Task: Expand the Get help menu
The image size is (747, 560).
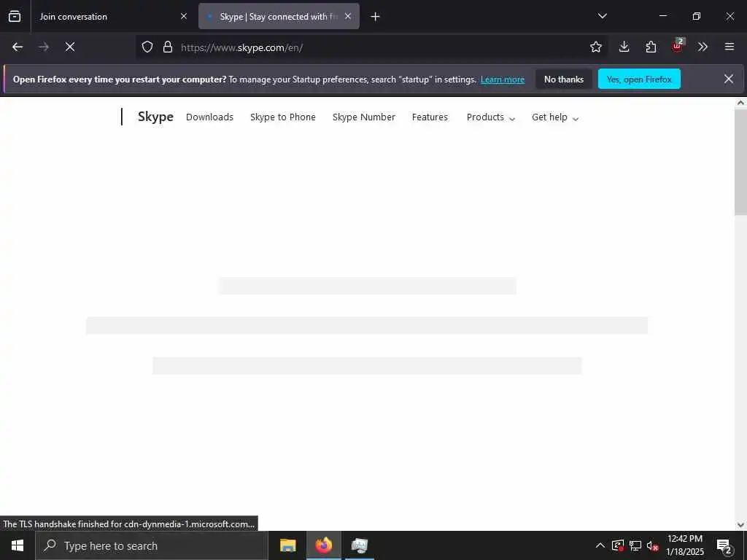Action: click(x=555, y=117)
